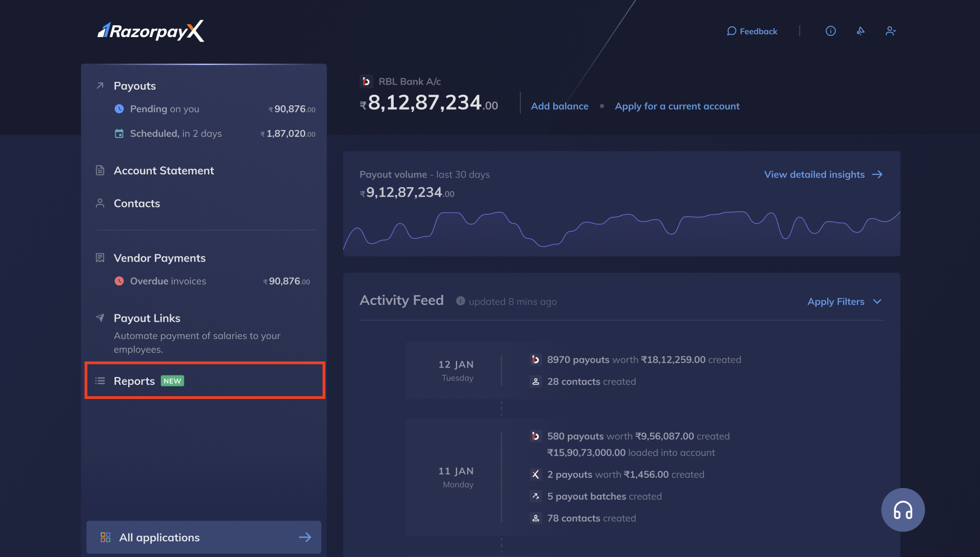Click 78 contacts created entry

point(591,518)
